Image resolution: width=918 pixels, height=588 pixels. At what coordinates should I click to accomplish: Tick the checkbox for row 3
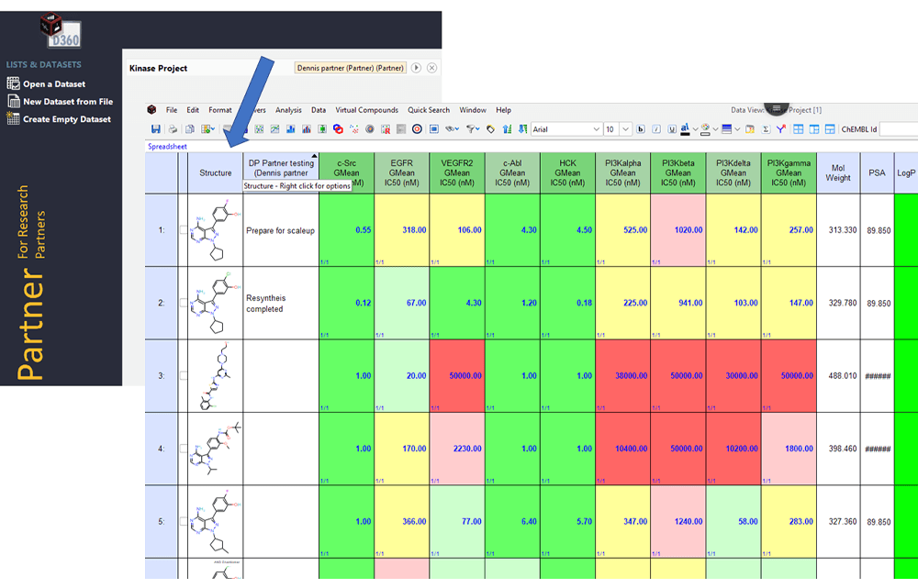point(184,375)
